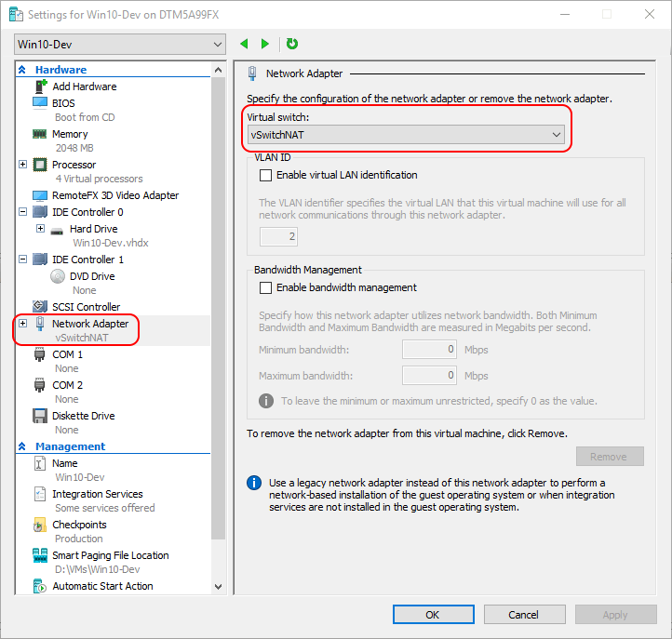Click the '2048 MB' memory value

tap(74, 148)
